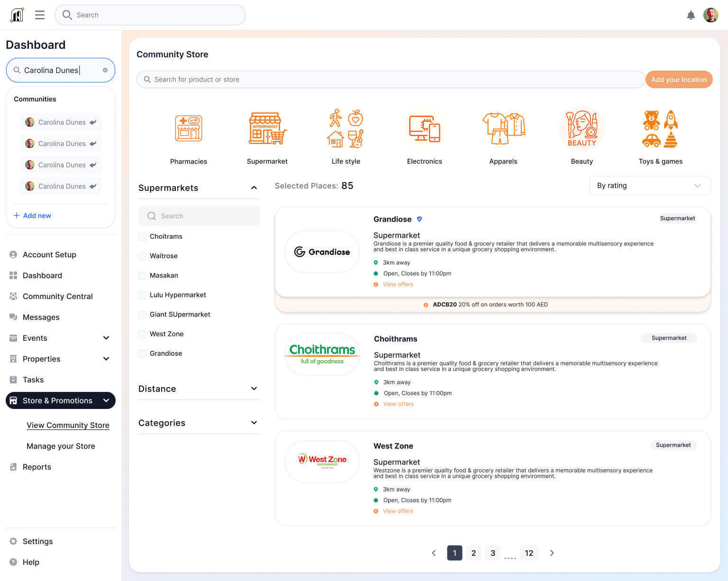Screen dimensions: 728x581
Task: Open Community Central in the sidebar
Action: [58, 296]
